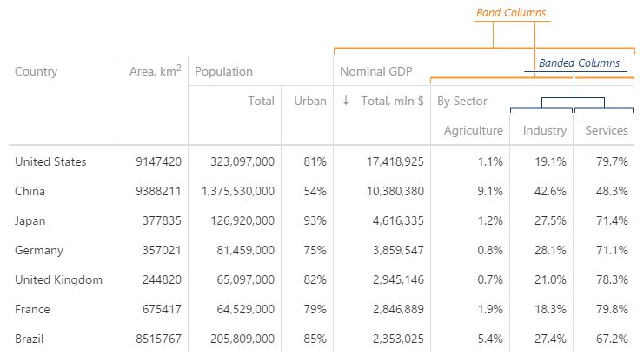Image resolution: width=644 pixels, height=355 pixels.
Task: Select the France country cell
Action: tap(33, 309)
